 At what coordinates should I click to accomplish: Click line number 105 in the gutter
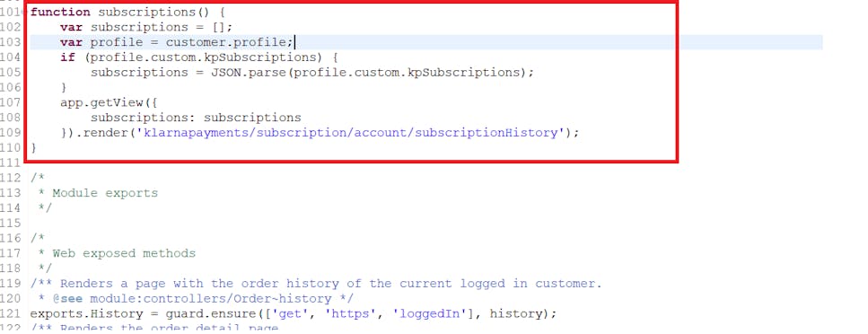[11, 72]
